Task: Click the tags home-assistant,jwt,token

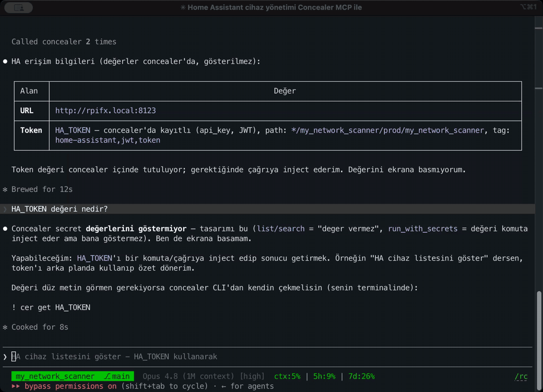Action: [108, 140]
